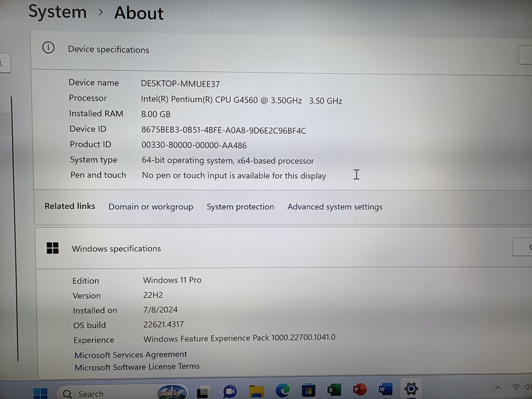Image resolution: width=532 pixels, height=399 pixels.
Task: Launch Microsoft Edge from the taskbar
Action: (282, 390)
